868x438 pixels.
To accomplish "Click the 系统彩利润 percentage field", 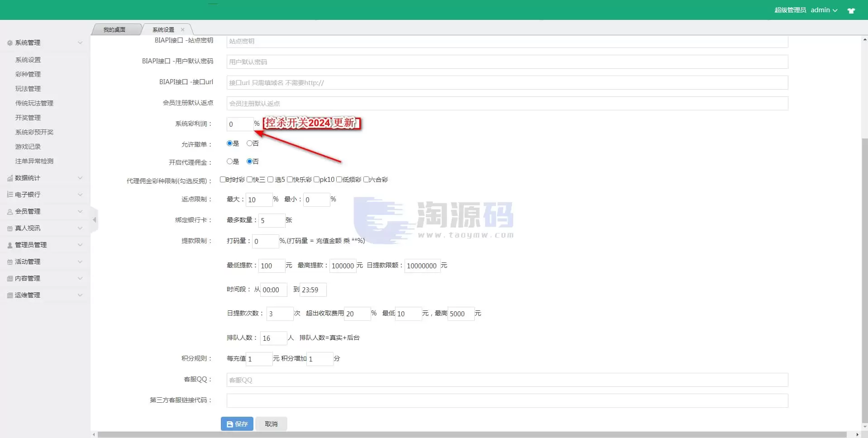I will (240, 124).
